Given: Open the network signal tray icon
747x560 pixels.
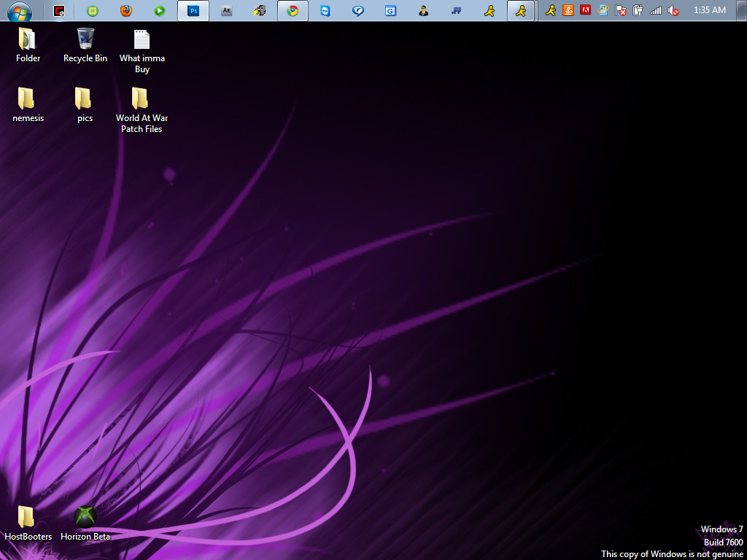Looking at the screenshot, I should (656, 10).
